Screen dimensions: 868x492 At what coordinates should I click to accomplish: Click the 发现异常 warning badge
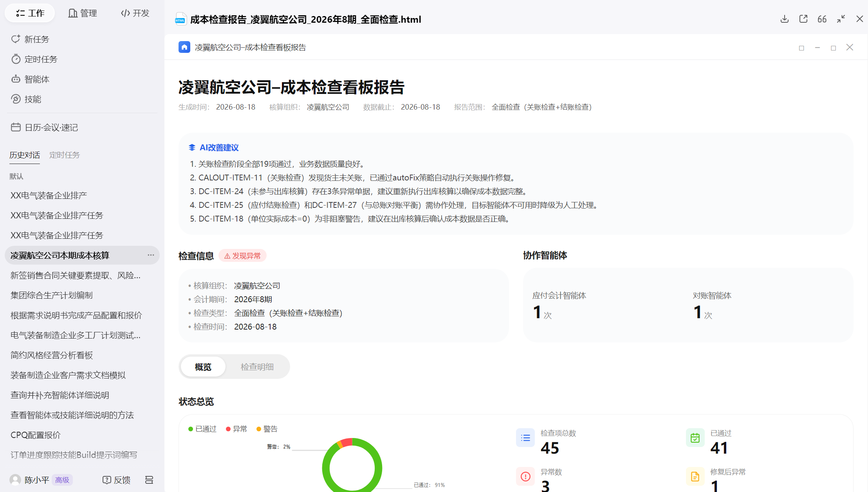[x=242, y=256]
